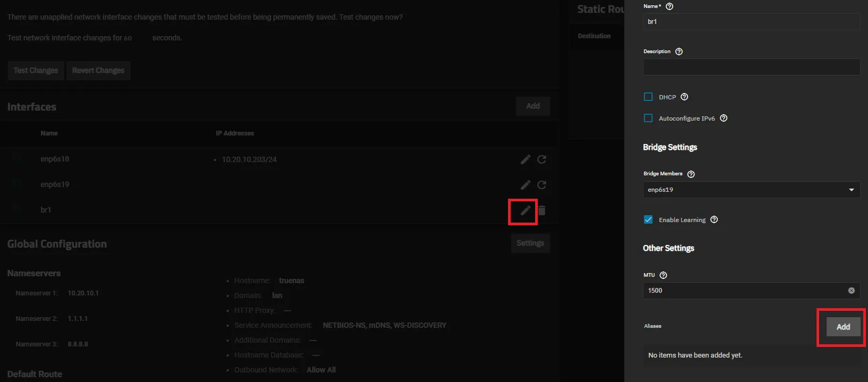Open help tooltip next to Bridge Members
This screenshot has width=868, height=382.
pos(691,174)
